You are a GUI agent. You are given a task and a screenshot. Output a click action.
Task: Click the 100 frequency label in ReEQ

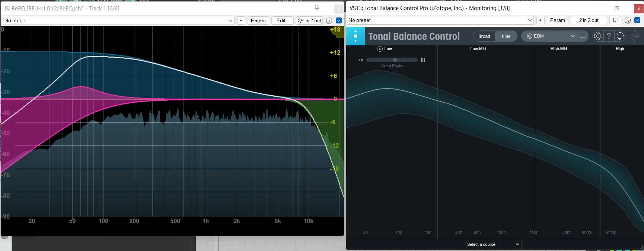tap(103, 221)
